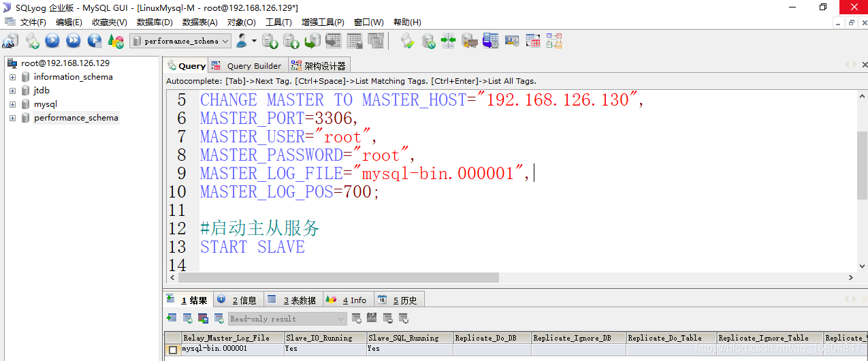This screenshot has width=868, height=361.
Task: Open a new query editor from toolbar
Action: point(32,41)
